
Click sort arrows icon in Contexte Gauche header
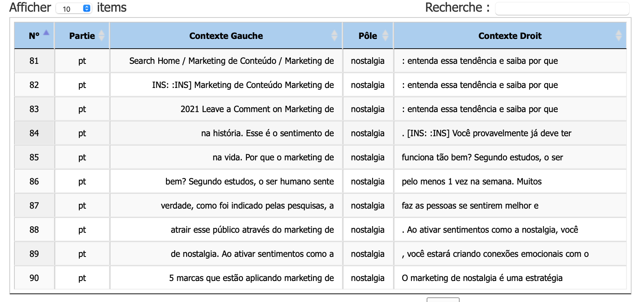click(334, 35)
